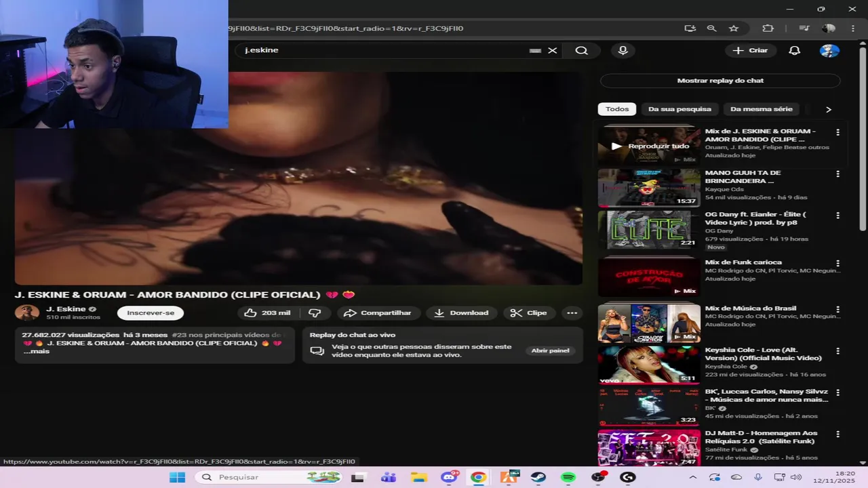Screen dimensions: 868x488
Task: Select Da mesma série chip
Action: point(761,109)
